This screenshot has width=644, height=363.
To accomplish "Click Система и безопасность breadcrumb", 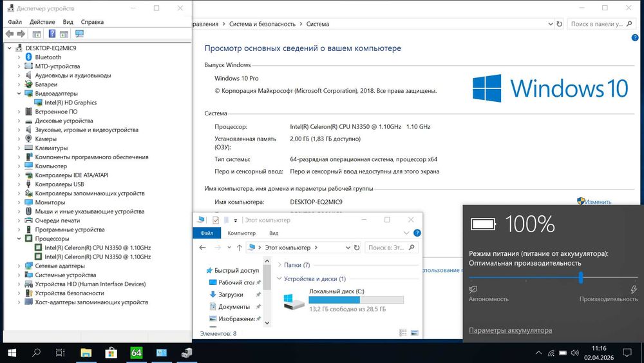I will tap(262, 24).
